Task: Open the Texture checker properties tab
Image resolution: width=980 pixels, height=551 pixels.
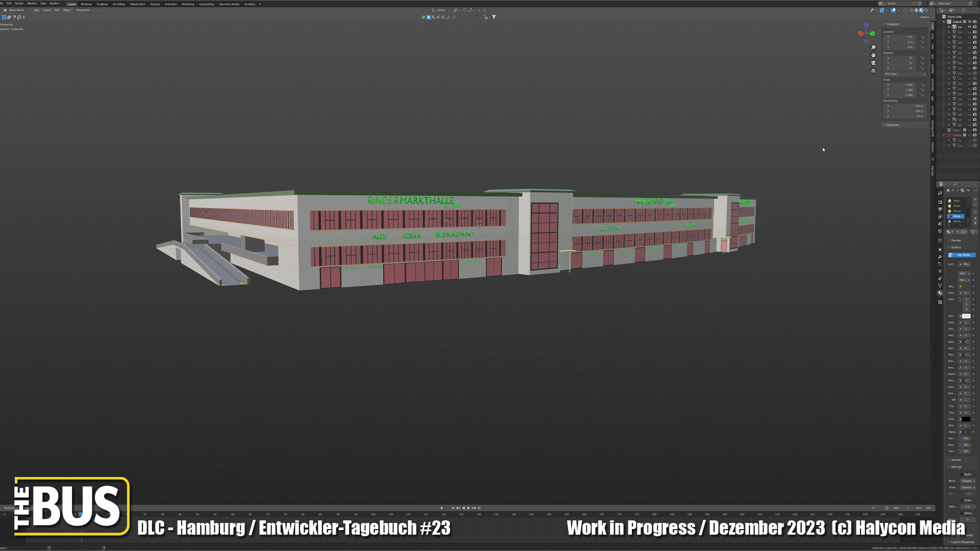Action: (940, 302)
